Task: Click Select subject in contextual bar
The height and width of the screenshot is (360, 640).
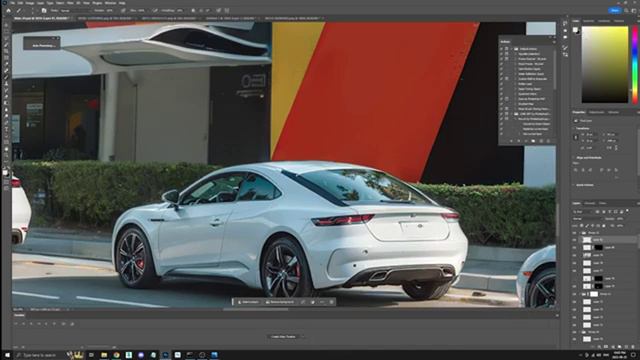Action: pos(248,302)
